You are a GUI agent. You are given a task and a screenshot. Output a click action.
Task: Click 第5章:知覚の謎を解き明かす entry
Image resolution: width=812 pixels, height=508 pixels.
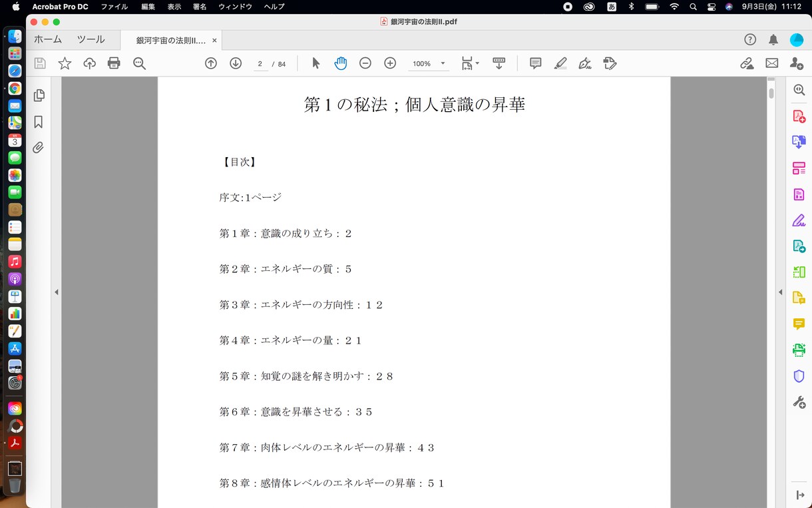[x=307, y=376]
